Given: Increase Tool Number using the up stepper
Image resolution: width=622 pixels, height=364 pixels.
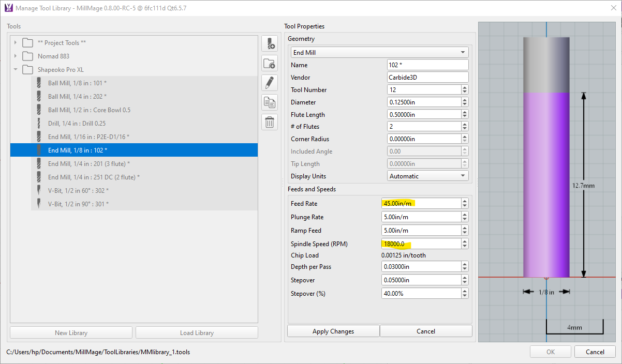Looking at the screenshot, I should point(464,87).
